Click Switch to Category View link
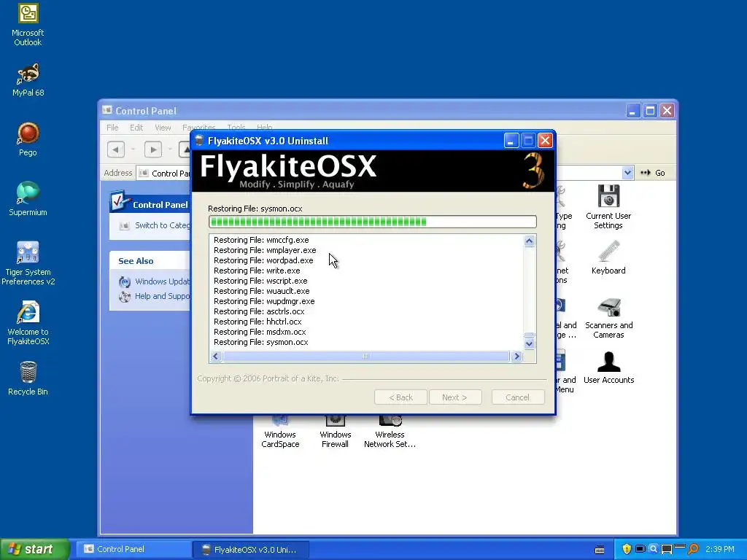This screenshot has width=747, height=560. coord(162,225)
